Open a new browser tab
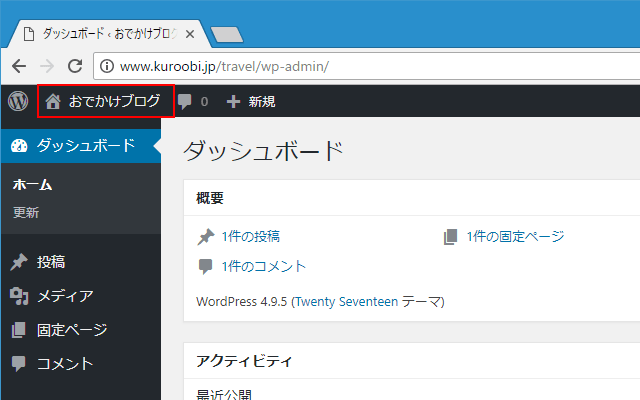The height and width of the screenshot is (400, 640). point(227,35)
